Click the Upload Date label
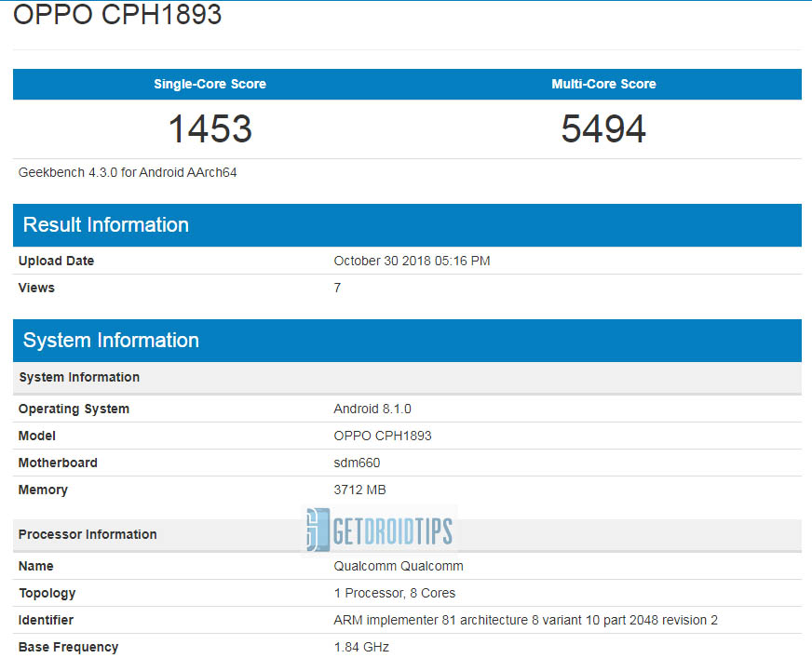The image size is (812, 658). point(56,261)
